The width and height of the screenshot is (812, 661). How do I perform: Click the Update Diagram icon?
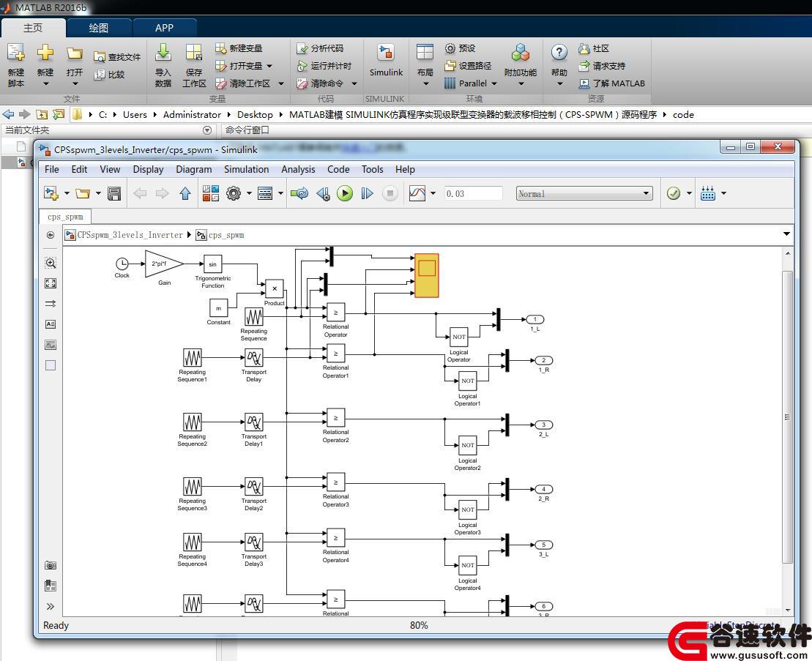[299, 193]
